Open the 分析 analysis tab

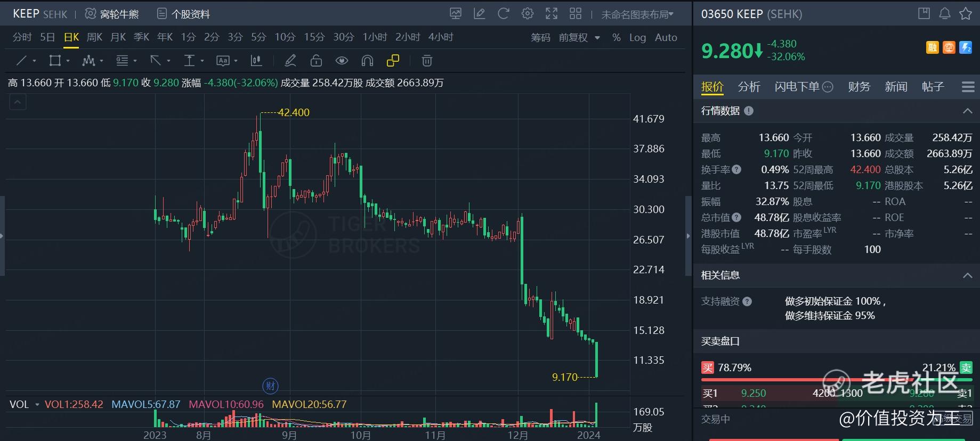click(749, 87)
